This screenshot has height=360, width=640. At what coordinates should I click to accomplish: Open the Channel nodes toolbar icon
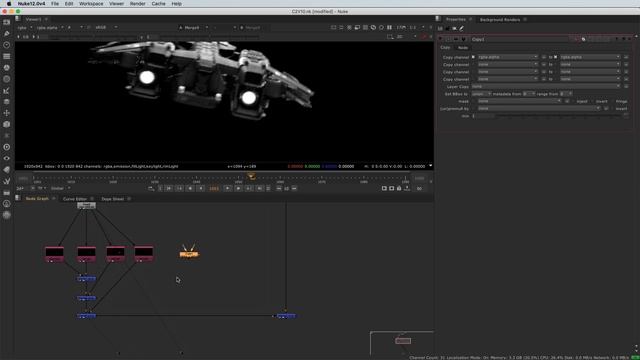tap(7, 56)
